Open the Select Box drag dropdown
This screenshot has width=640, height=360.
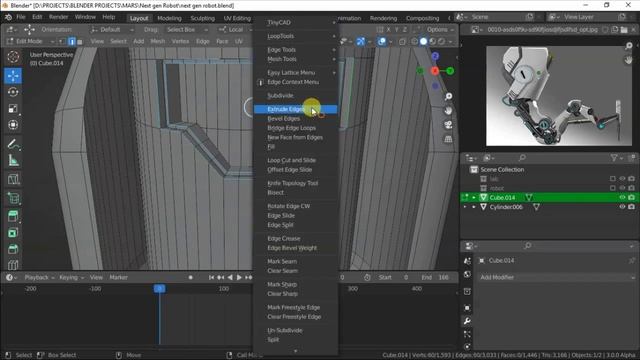tap(187, 30)
